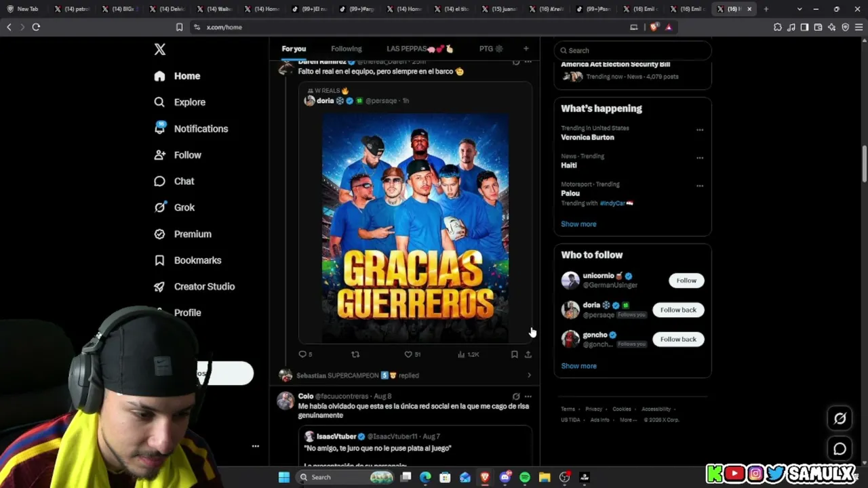This screenshot has height=488, width=868.
Task: Bookmark the Gracias Guerreros post
Action: tap(514, 354)
